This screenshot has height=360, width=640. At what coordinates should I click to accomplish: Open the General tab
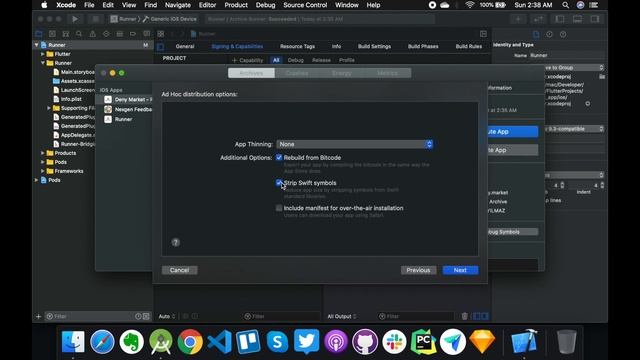pyautogui.click(x=185, y=47)
